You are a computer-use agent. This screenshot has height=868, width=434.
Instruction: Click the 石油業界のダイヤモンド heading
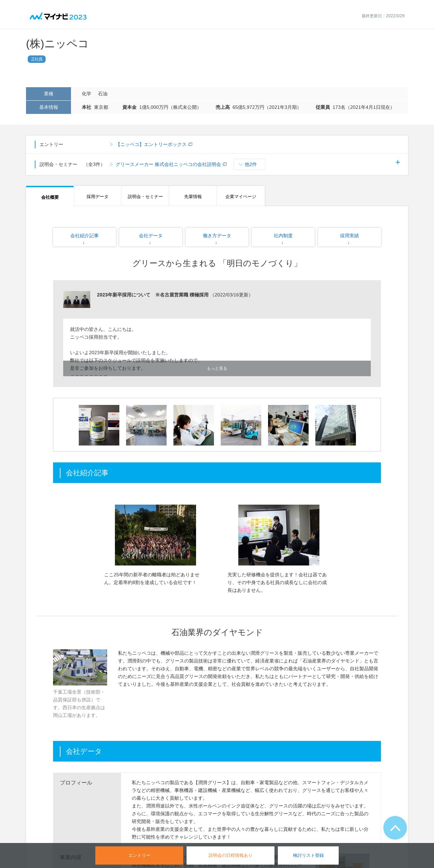coord(217,632)
